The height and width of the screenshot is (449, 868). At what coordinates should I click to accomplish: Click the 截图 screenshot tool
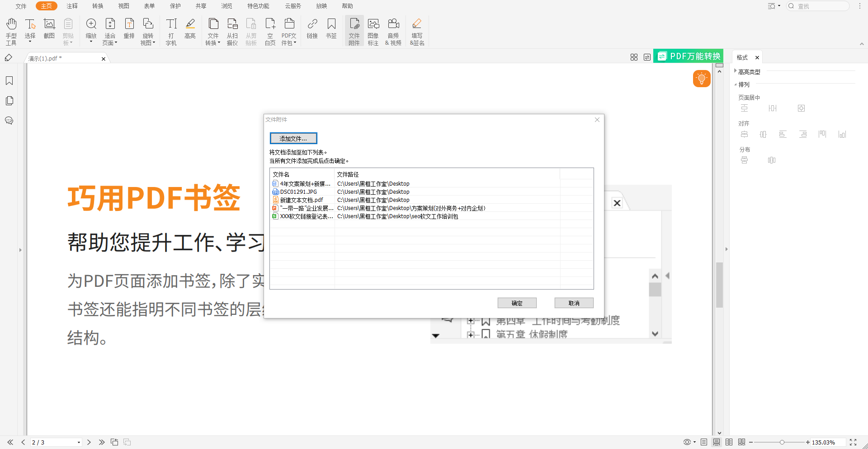coord(49,31)
